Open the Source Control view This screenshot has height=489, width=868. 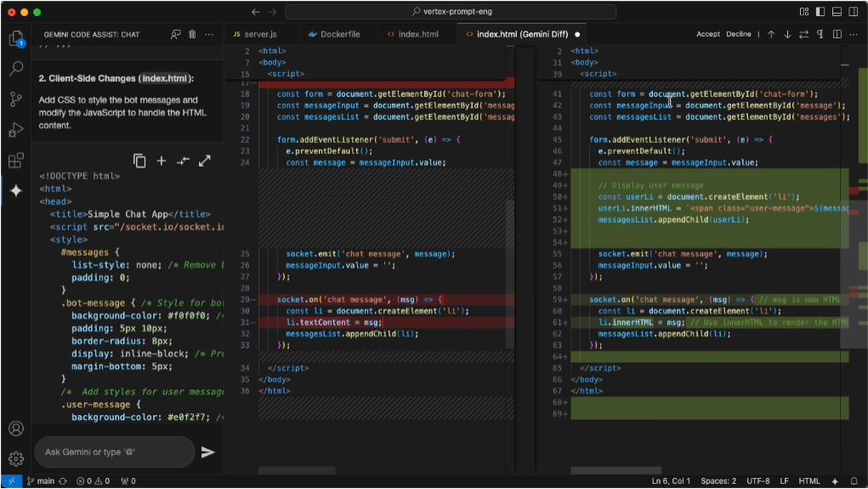point(15,100)
